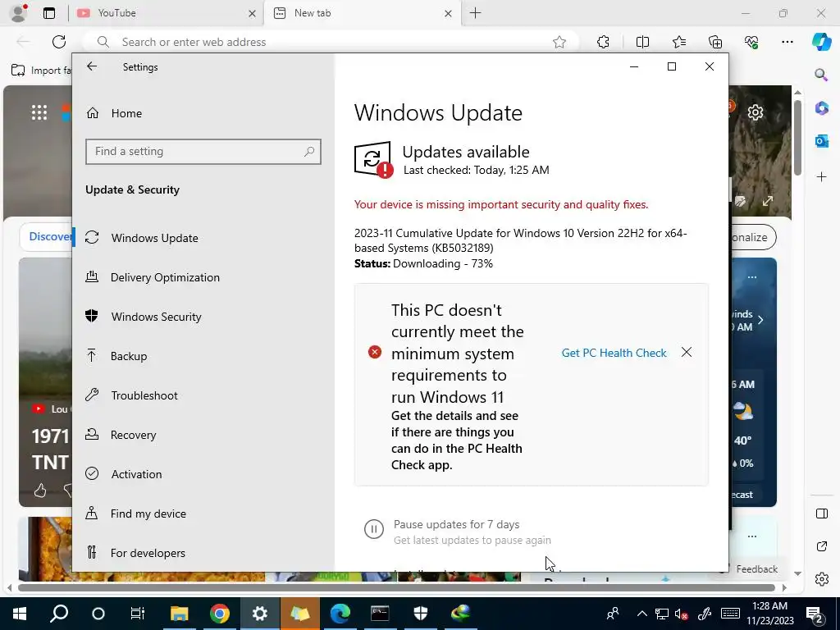
Task: Dismiss the Windows 11 requirements notice
Action: coord(687,352)
